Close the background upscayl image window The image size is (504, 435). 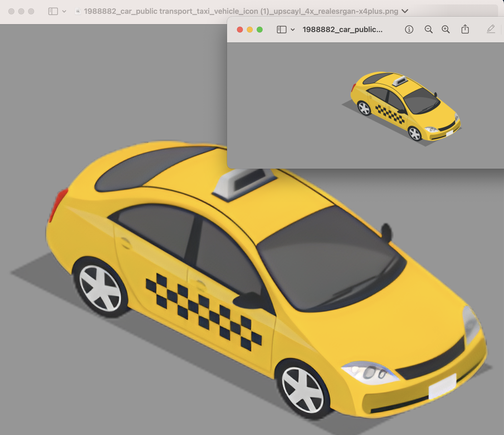pos(11,11)
